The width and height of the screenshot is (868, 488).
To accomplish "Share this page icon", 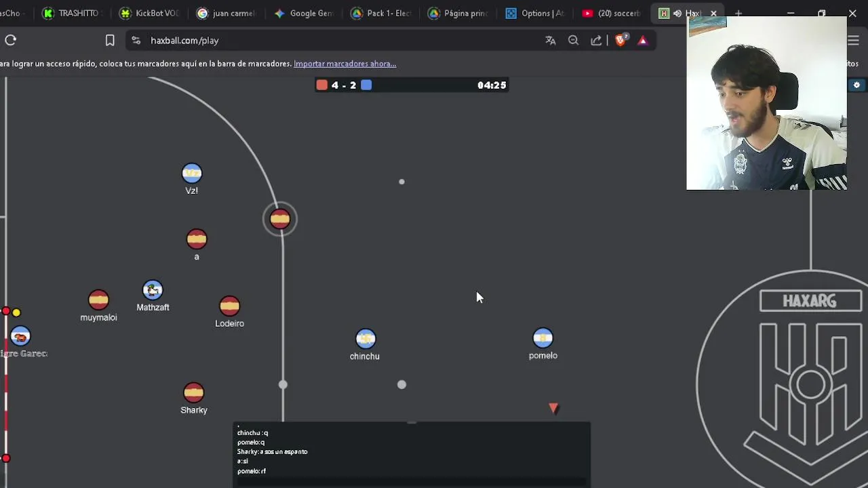I will click(596, 41).
